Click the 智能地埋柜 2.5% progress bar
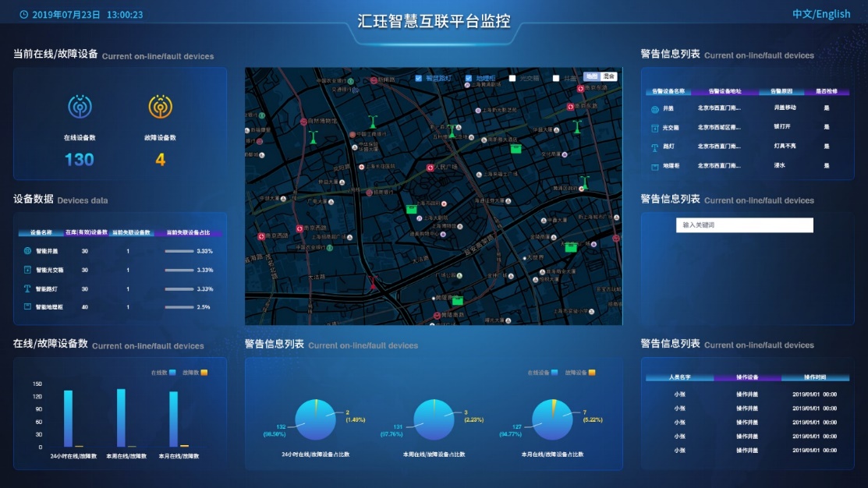Image resolution: width=868 pixels, height=488 pixels. 179,307
